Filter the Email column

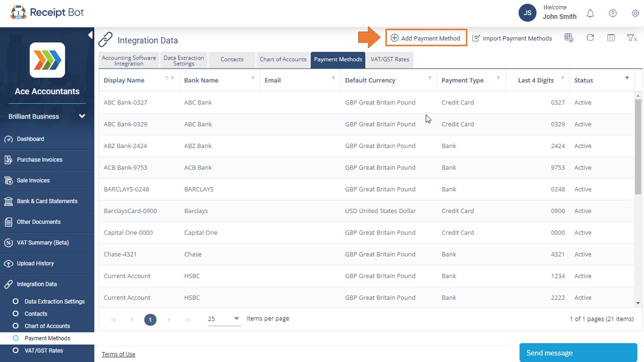[x=333, y=78]
